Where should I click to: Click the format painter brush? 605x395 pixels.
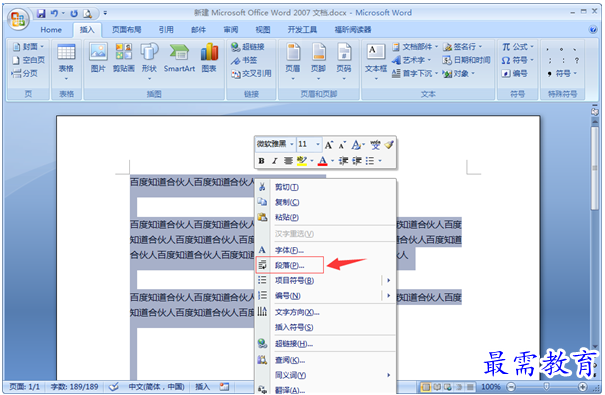pyautogui.click(x=389, y=145)
